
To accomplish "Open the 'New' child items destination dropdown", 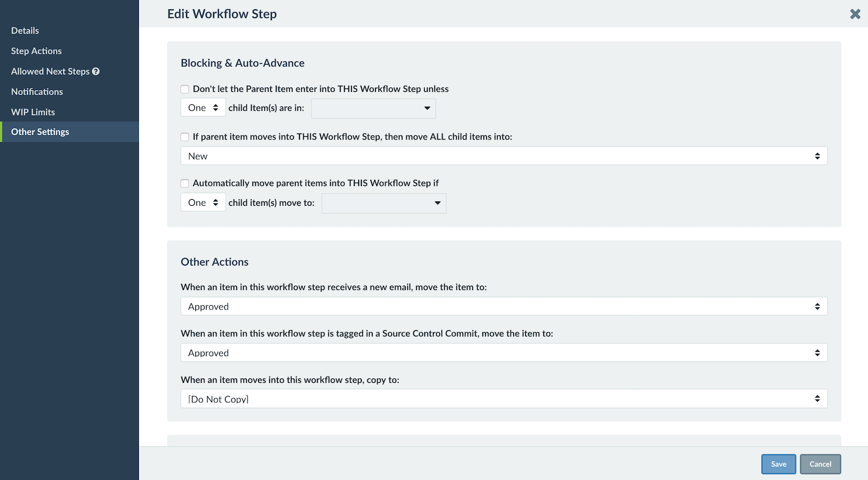I will (x=503, y=156).
